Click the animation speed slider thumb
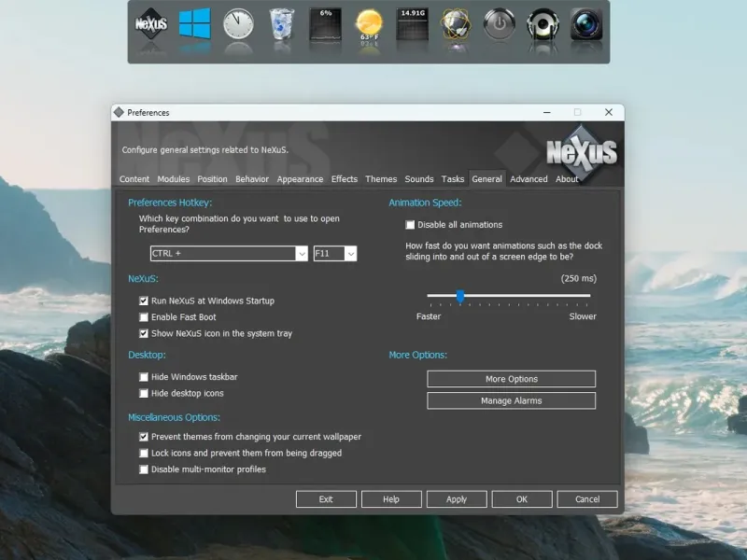 tap(460, 296)
